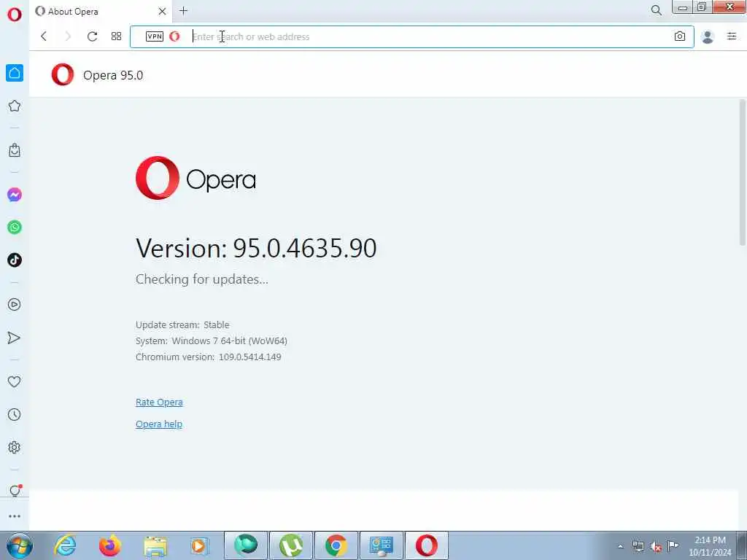
Task: Search tabs with the magnifier icon
Action: [x=656, y=10]
